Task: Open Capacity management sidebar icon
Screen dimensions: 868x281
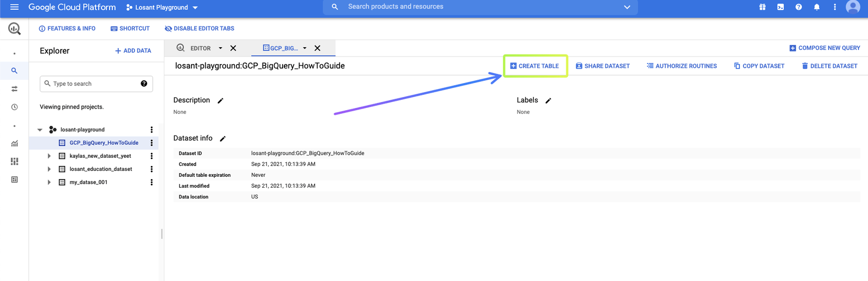Action: (14, 161)
